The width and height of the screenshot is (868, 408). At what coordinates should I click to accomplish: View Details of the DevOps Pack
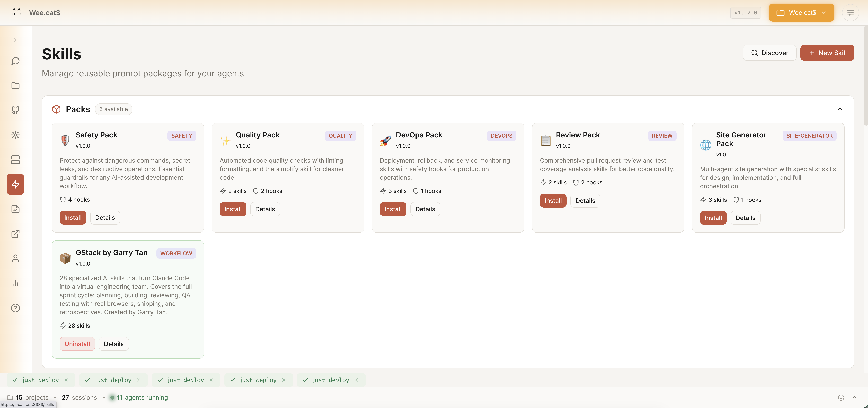425,209
